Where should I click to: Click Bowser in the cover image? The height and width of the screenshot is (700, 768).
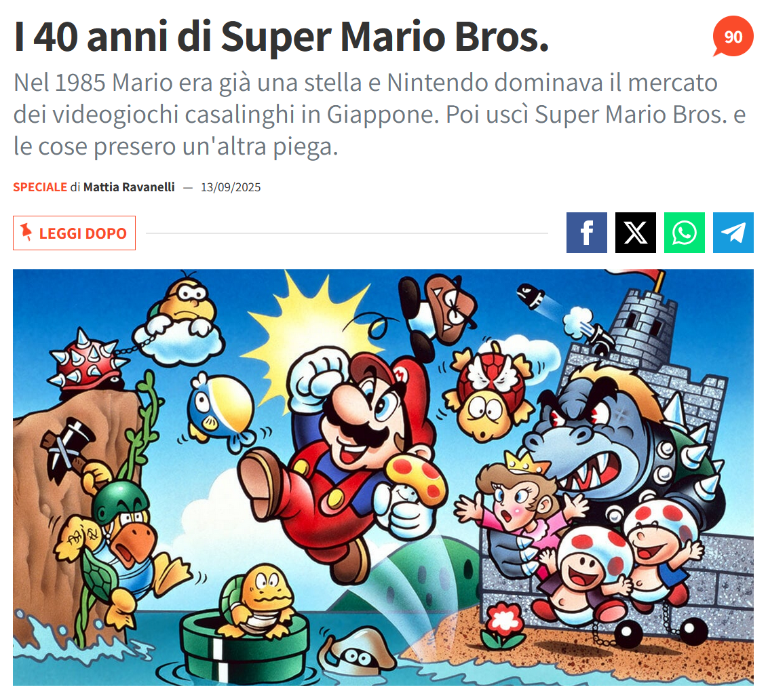coord(622,441)
